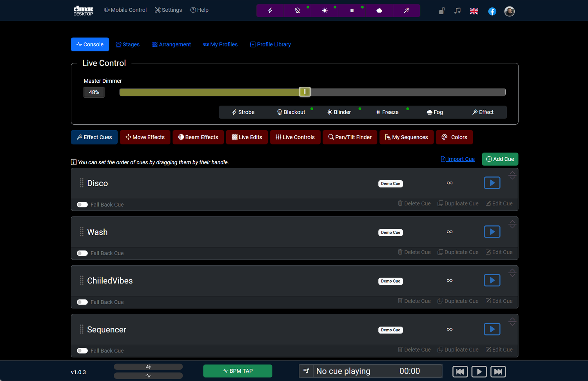The width and height of the screenshot is (588, 381).
Task: Click the UK flag language icon
Action: 474,11
